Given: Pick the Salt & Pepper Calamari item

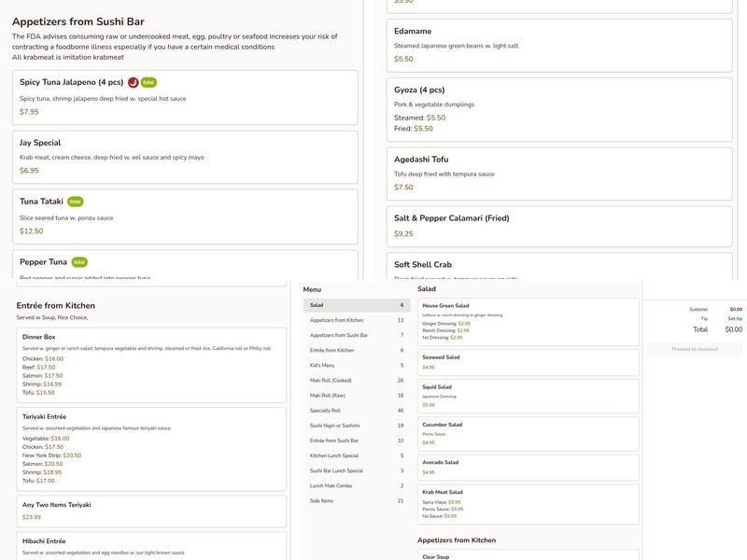Looking at the screenshot, I should click(x=558, y=226).
